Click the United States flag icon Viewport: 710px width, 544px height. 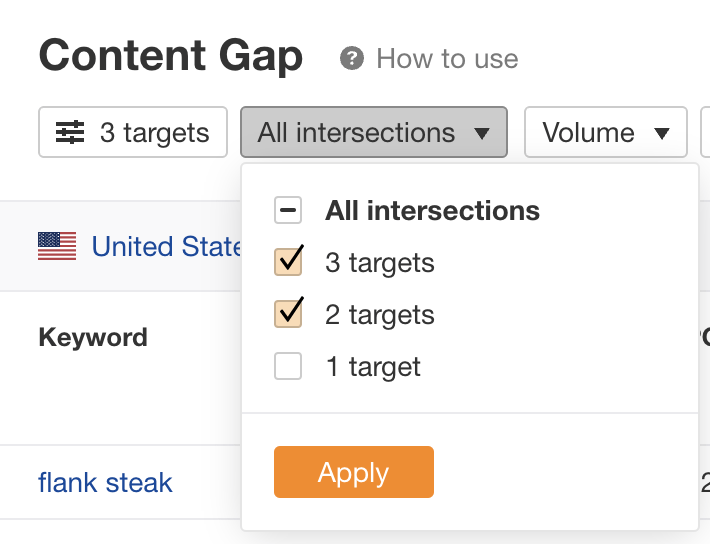pyautogui.click(x=57, y=246)
